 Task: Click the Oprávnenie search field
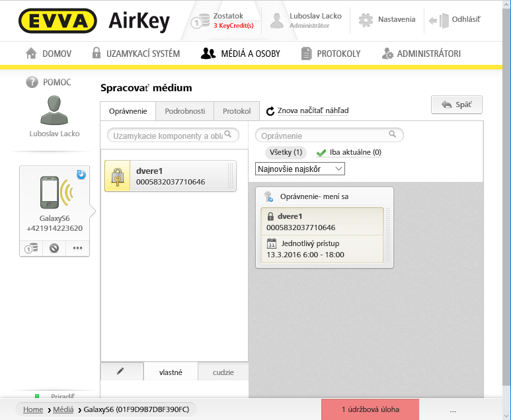324,136
